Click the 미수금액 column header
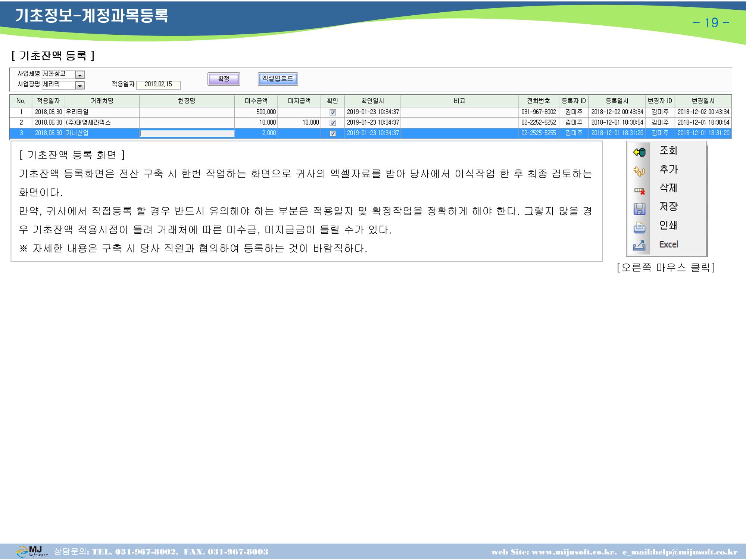746x560 pixels. point(256,101)
